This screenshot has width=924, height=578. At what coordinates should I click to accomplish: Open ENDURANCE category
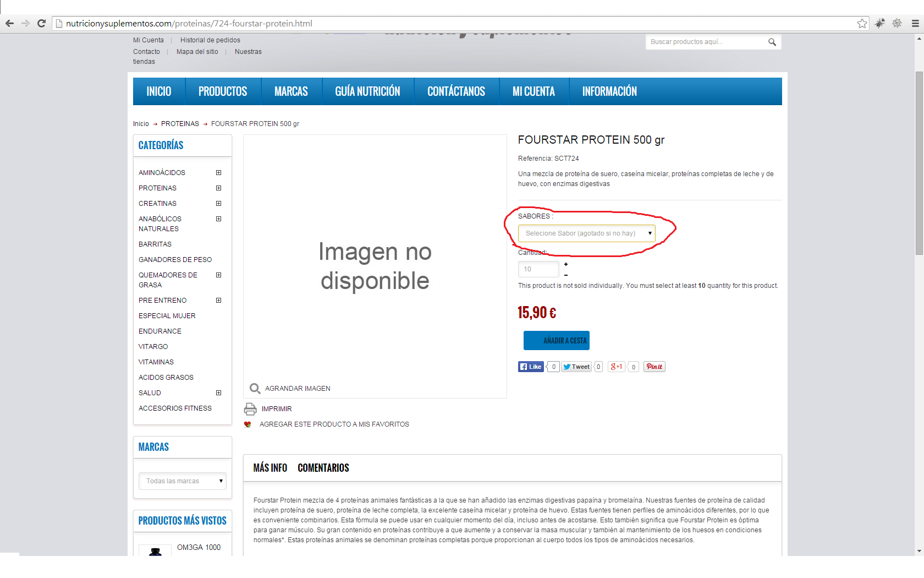(x=160, y=331)
